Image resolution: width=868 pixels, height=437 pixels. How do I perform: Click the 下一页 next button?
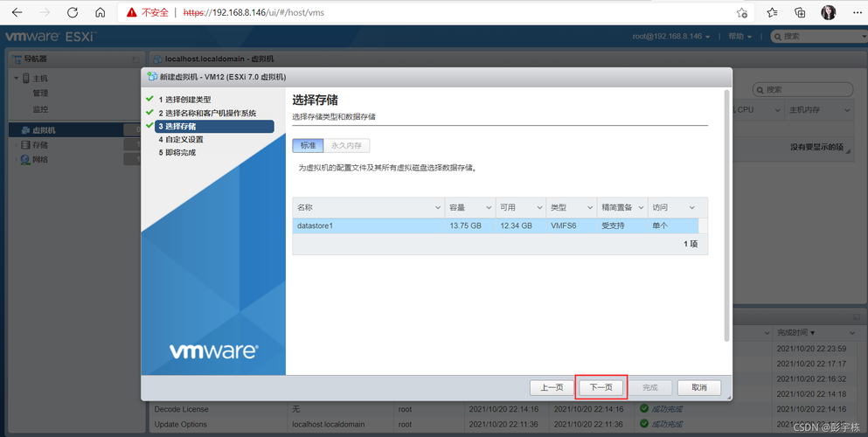(601, 387)
